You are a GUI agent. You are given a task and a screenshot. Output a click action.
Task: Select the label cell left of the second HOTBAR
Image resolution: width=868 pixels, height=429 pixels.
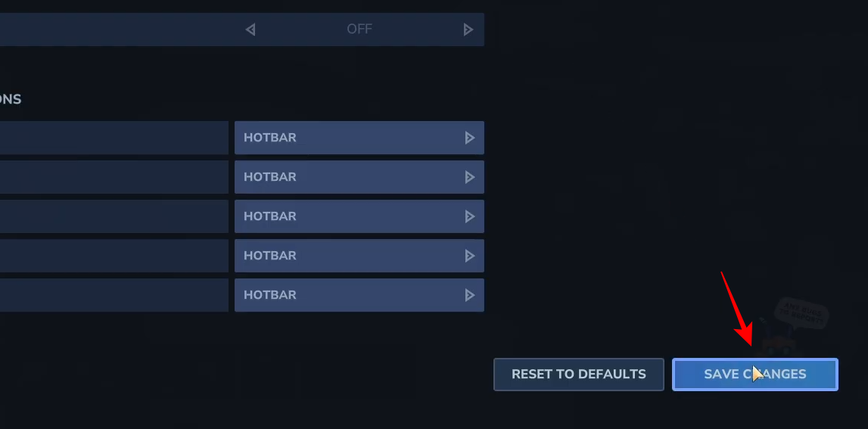pos(114,177)
